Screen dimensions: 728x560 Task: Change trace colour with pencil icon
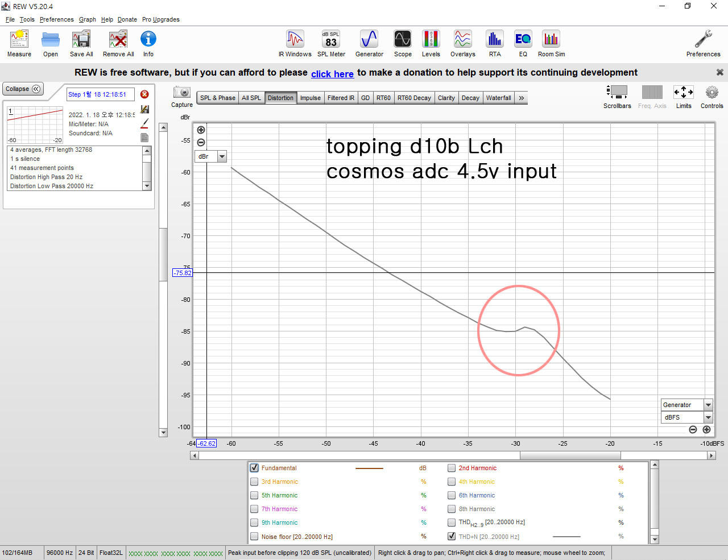pyautogui.click(x=144, y=123)
